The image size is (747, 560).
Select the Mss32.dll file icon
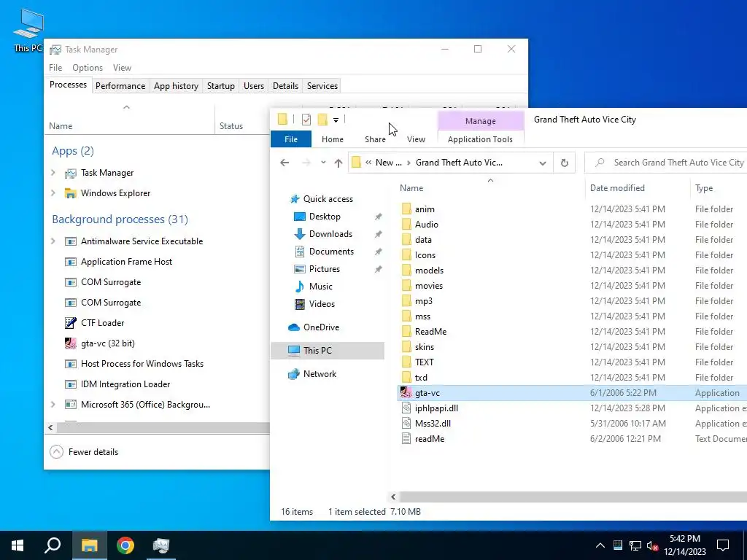pyautogui.click(x=406, y=424)
